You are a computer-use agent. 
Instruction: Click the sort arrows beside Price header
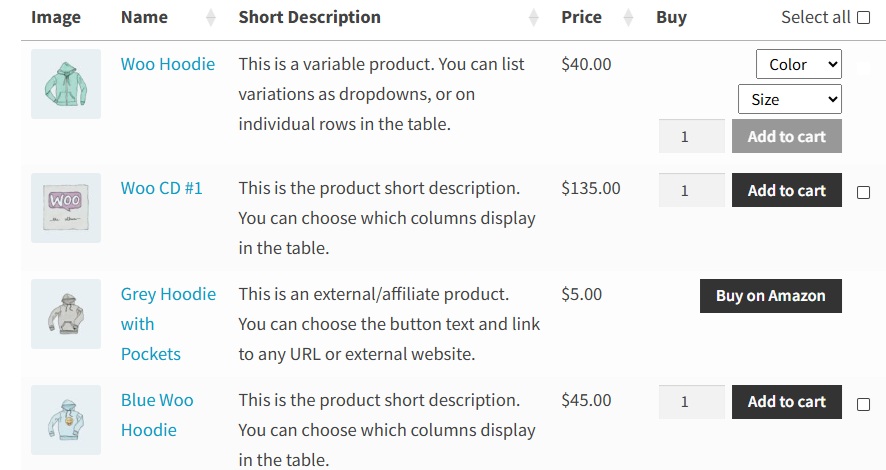(x=628, y=18)
